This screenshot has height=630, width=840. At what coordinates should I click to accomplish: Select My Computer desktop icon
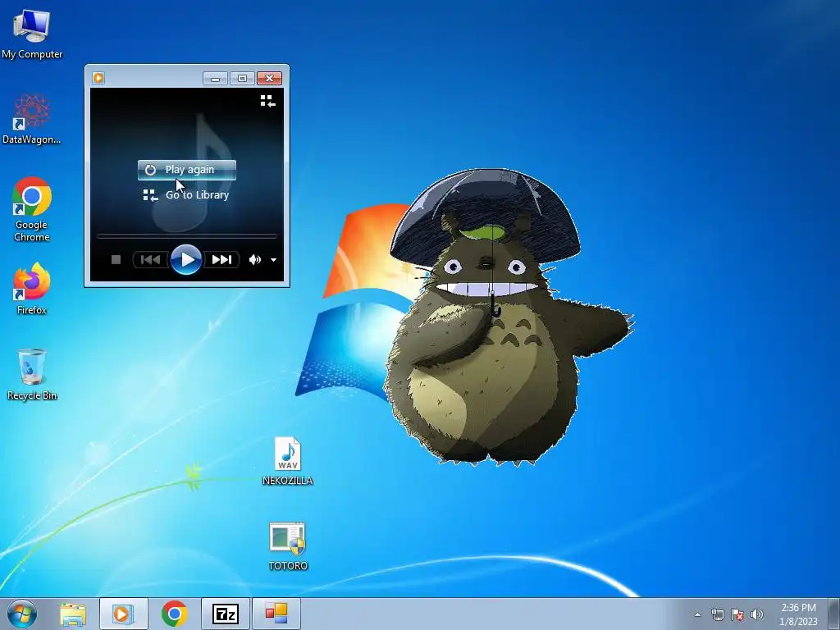pos(32,34)
